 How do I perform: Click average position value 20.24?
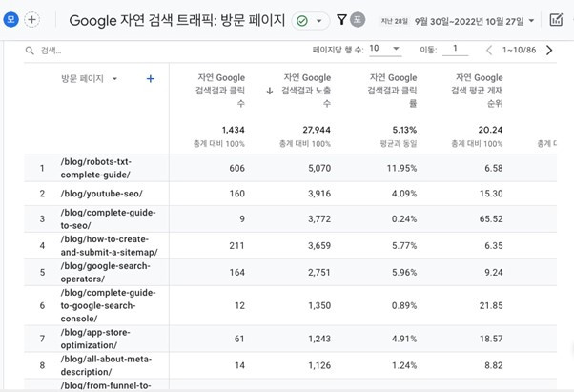pyautogui.click(x=490, y=130)
